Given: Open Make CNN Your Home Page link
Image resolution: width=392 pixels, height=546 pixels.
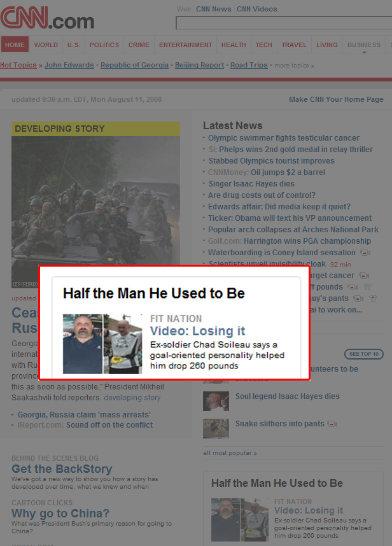Looking at the screenshot, I should tap(336, 99).
